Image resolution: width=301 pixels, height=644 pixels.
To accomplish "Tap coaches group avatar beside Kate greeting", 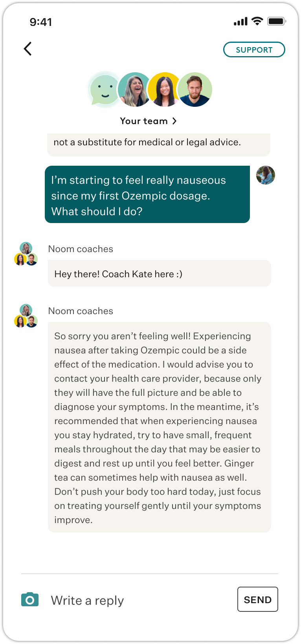I will tap(26, 254).
